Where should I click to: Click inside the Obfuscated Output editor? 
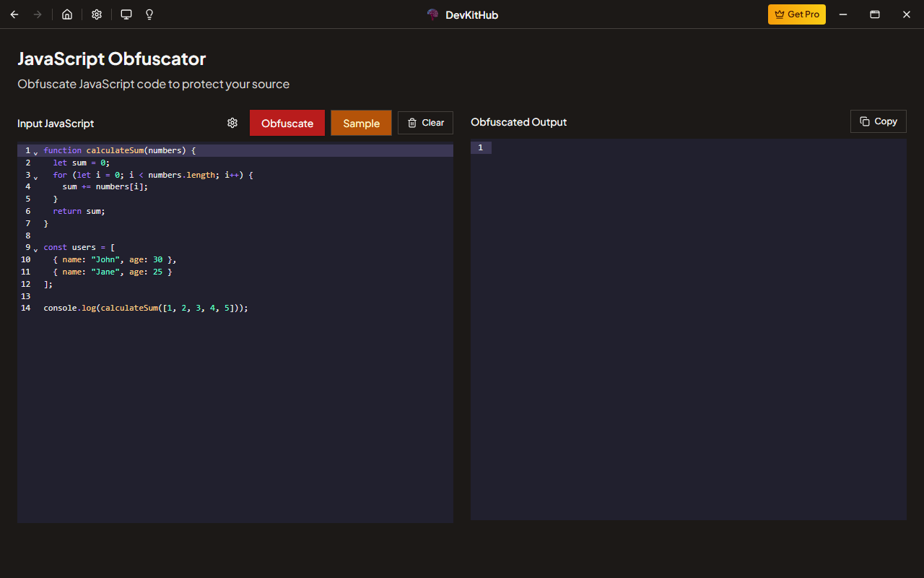pyautogui.click(x=689, y=329)
